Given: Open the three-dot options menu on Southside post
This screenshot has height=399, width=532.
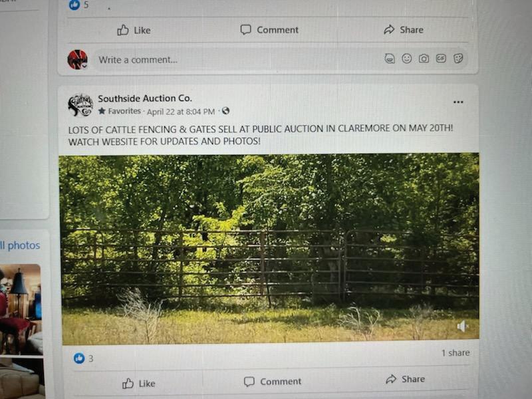Looking at the screenshot, I should pos(458,102).
